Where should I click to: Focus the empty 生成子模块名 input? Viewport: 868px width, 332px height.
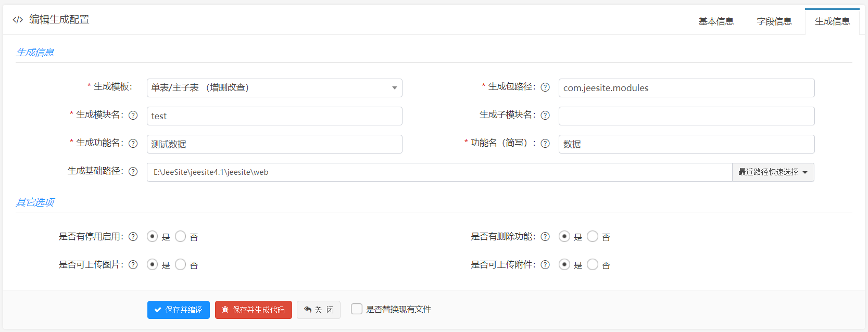[x=686, y=116]
